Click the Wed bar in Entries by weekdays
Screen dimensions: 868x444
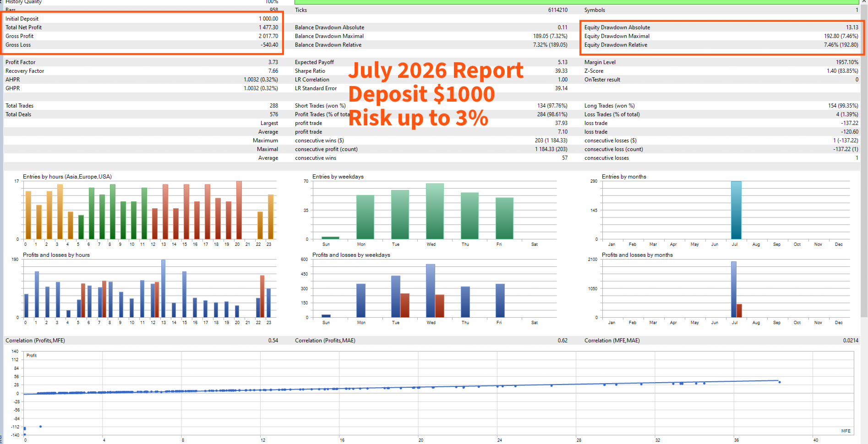(435, 211)
